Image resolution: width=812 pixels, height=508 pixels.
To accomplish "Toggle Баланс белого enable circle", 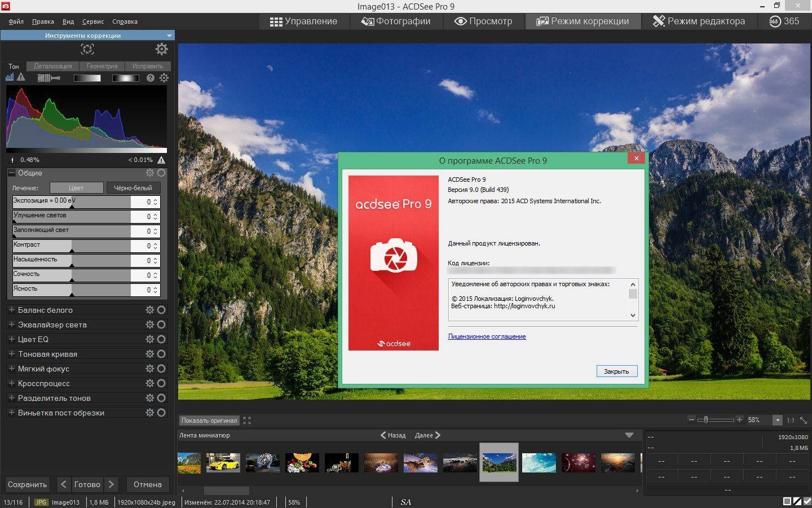I will click(x=162, y=310).
